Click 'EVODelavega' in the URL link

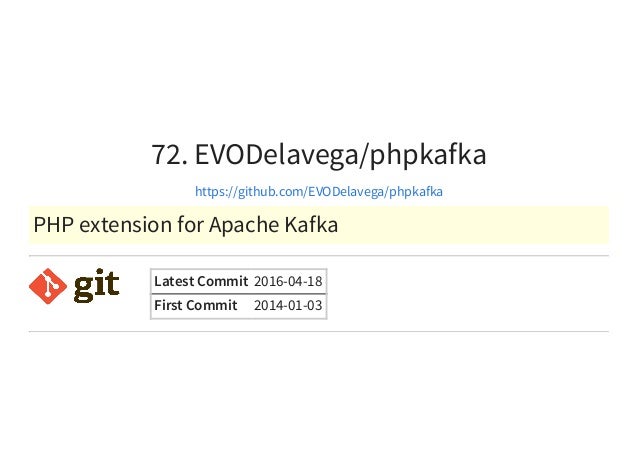point(345,191)
